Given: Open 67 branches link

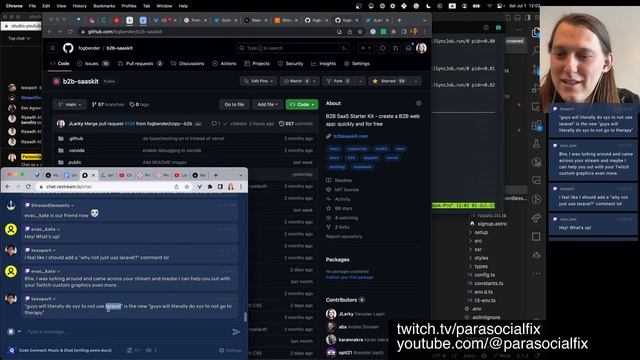Looking at the screenshot, I should tap(108, 104).
